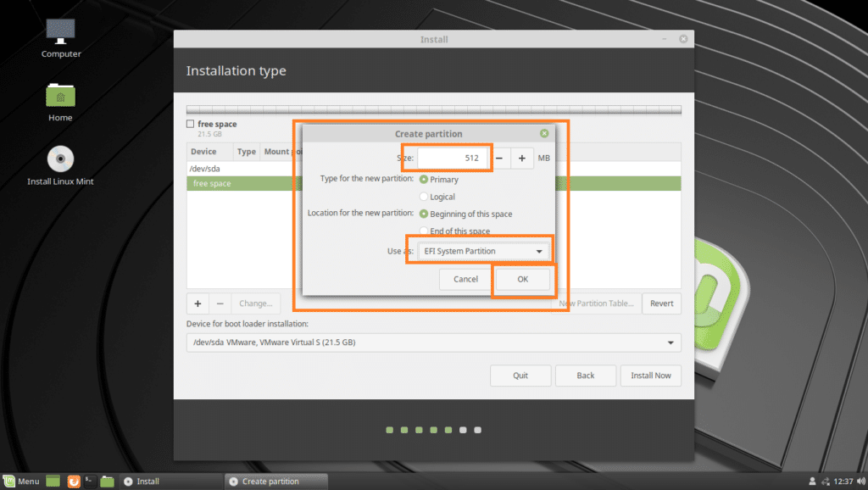Screen dimensions: 868x490
Task: Open the Home folder on desktop
Action: (59, 97)
